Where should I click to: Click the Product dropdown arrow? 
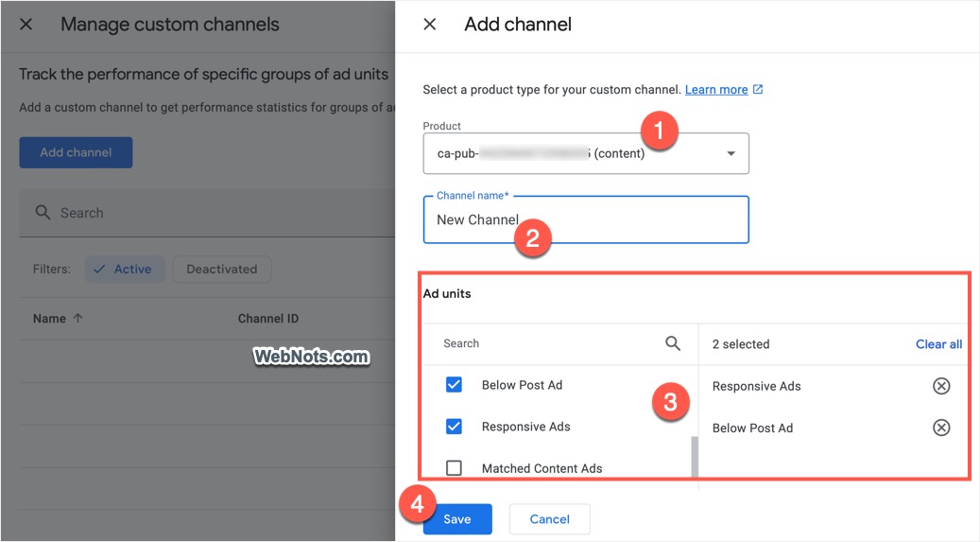[x=731, y=153]
